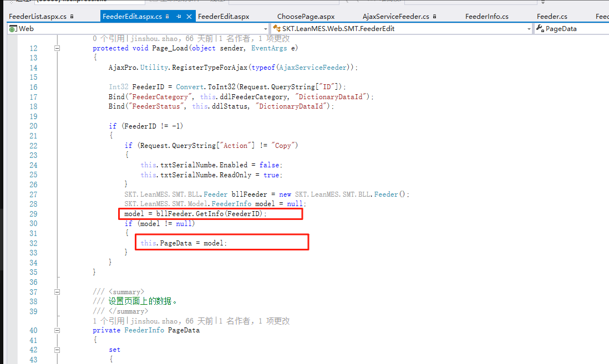The image size is (609, 364).
Task: Click EventArgs parameter type on line 12
Action: tap(269, 48)
